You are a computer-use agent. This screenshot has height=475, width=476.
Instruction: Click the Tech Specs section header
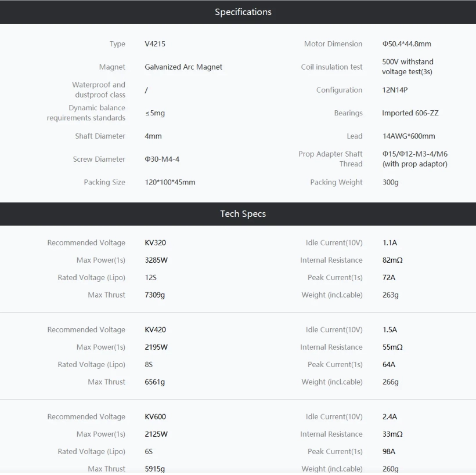click(x=243, y=214)
